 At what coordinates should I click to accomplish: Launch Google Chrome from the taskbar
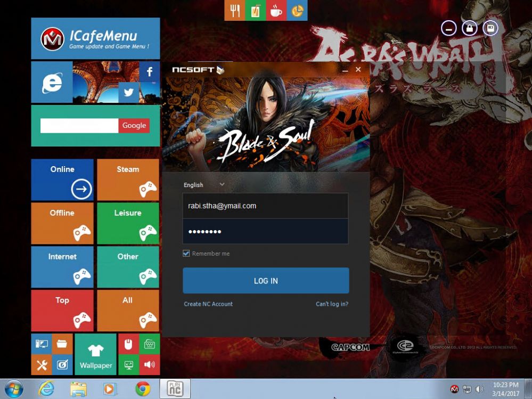pyautogui.click(x=143, y=389)
